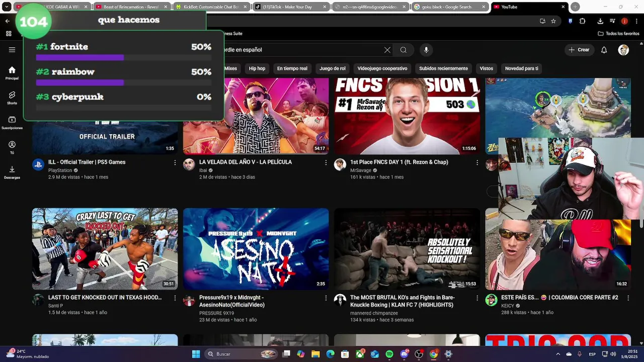Select the Novedad para ti chip
The image size is (644, 362).
pos(522,68)
